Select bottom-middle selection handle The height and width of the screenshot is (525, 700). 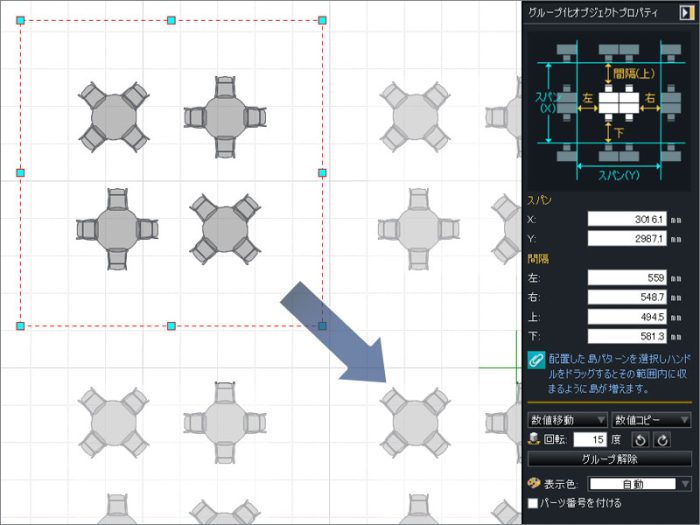click(171, 326)
